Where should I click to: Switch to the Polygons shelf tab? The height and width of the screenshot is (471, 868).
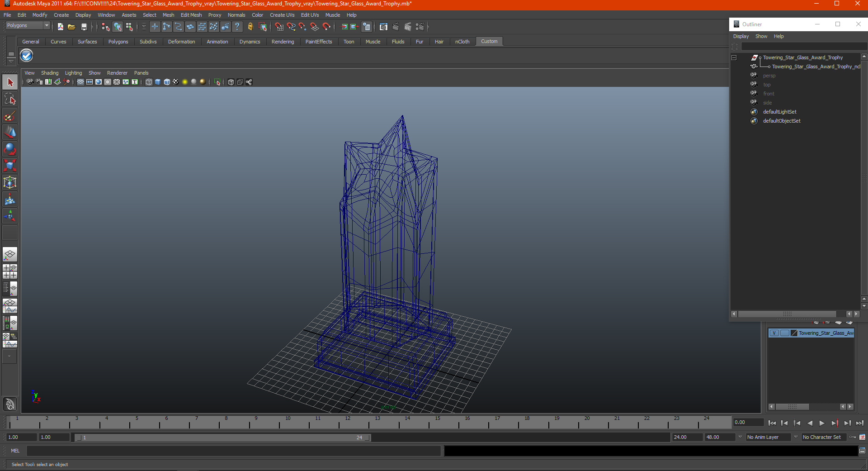(x=118, y=42)
